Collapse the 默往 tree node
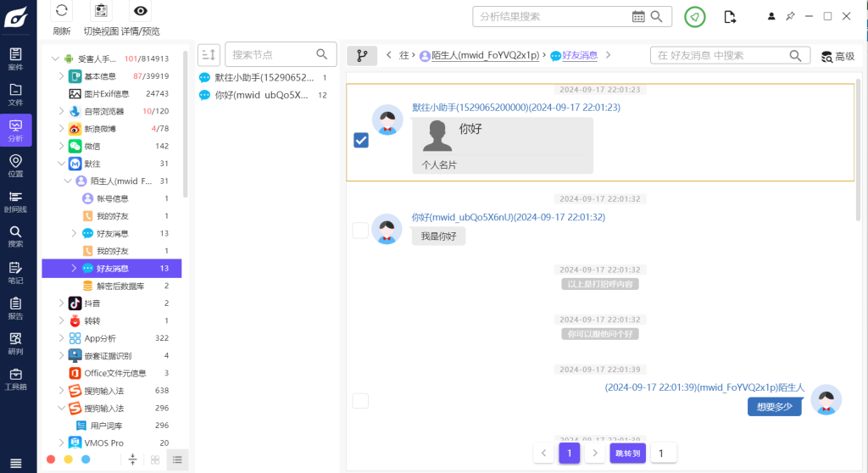This screenshot has width=868, height=473. 61,164
